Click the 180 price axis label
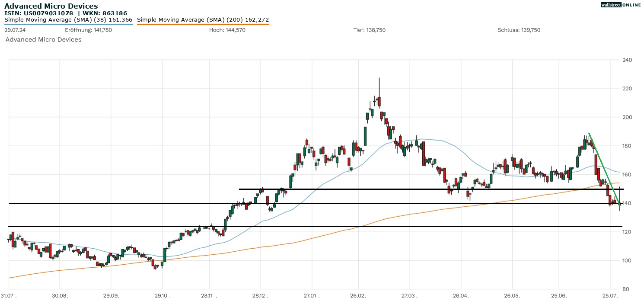644x298 pixels. [x=628, y=146]
